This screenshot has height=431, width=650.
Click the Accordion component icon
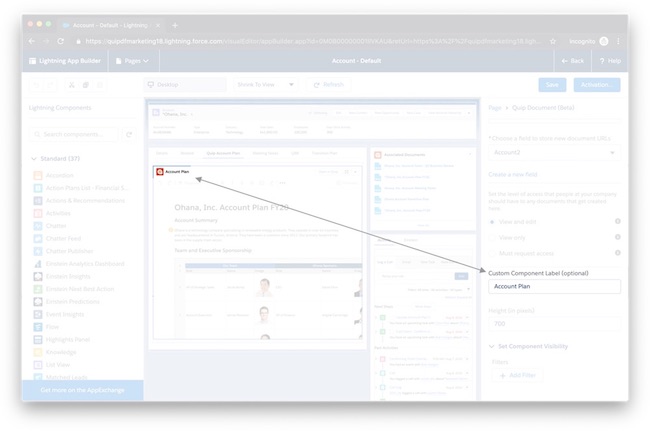[x=38, y=175]
